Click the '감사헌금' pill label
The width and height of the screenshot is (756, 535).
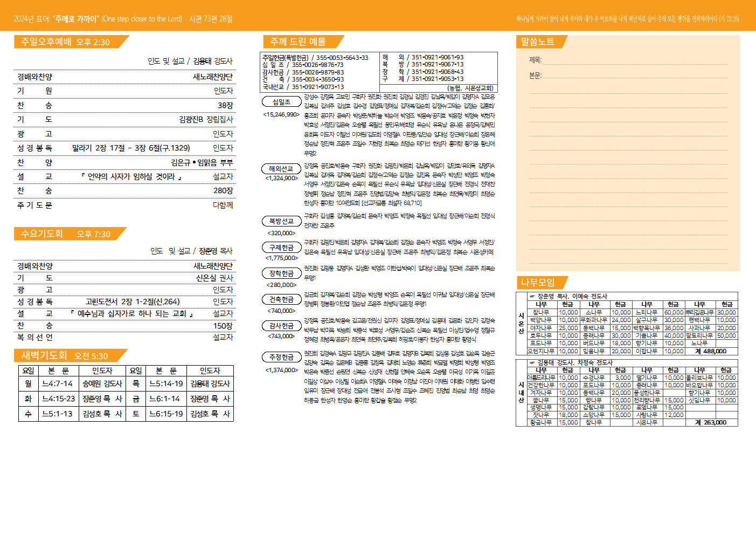point(281,326)
